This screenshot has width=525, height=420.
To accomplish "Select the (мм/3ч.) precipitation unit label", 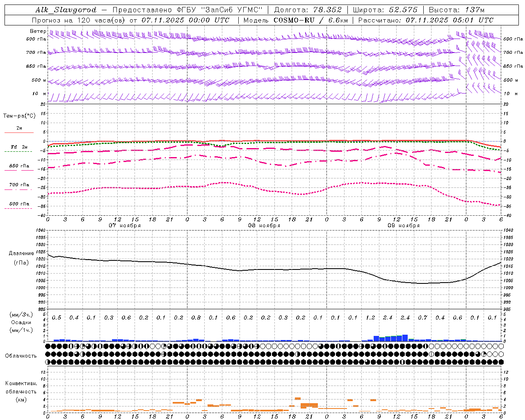I will point(21,315).
